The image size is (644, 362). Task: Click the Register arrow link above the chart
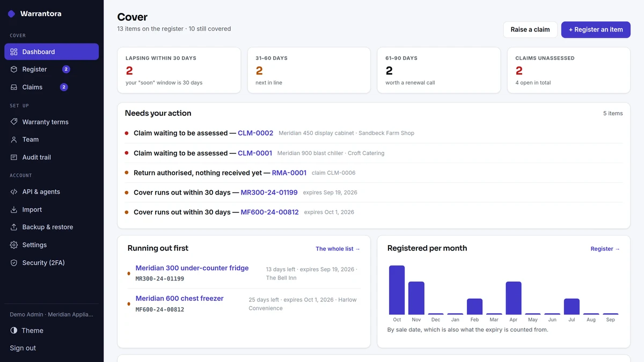pyautogui.click(x=605, y=249)
